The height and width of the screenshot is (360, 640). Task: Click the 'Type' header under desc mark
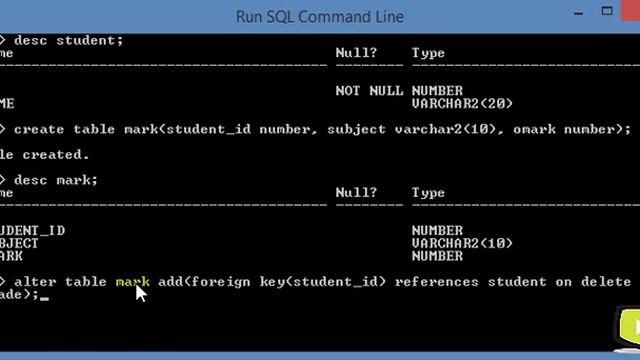(x=428, y=193)
